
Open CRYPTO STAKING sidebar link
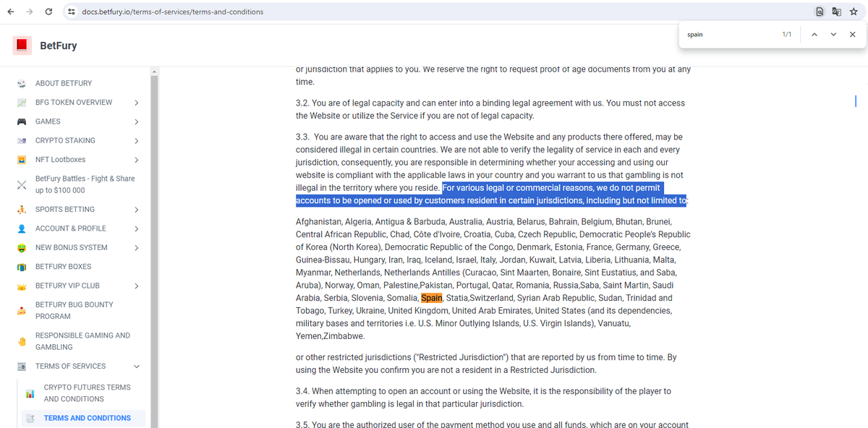click(x=65, y=140)
